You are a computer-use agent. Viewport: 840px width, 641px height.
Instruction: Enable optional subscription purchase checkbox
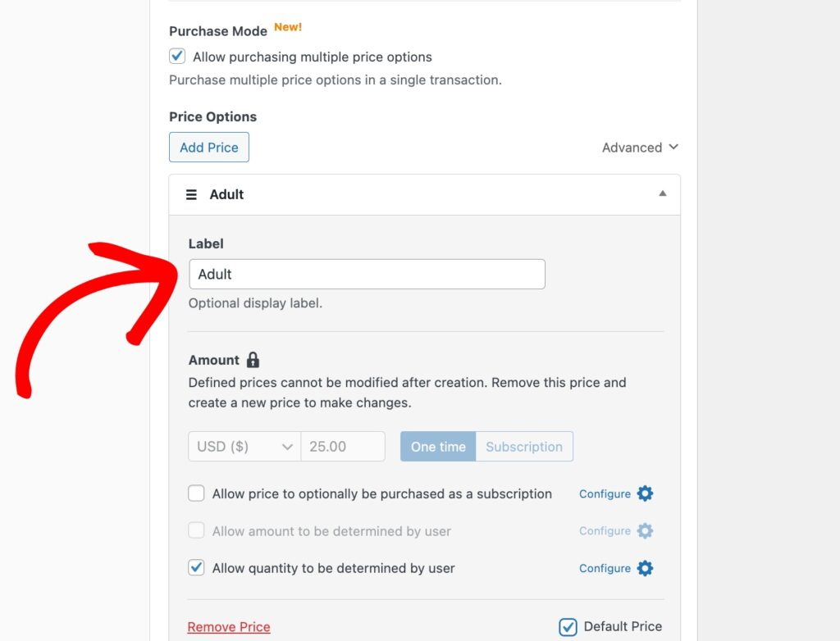coord(196,493)
